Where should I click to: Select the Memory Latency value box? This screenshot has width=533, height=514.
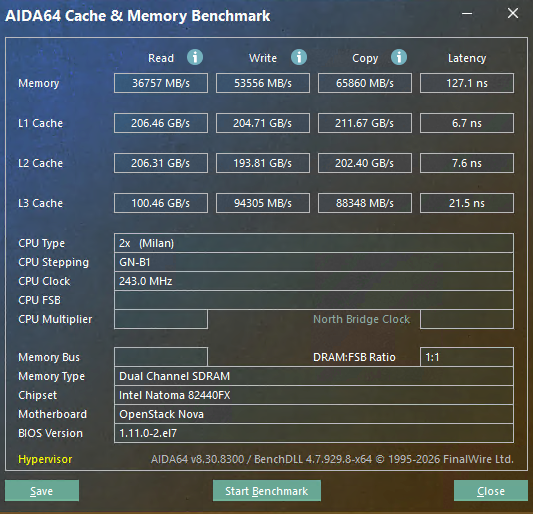click(467, 83)
